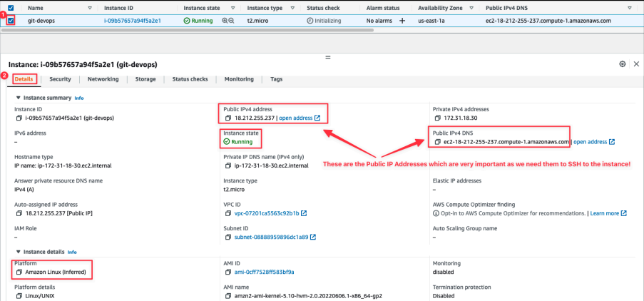Copy Private IPv4 address 172.31.18.30
This screenshot has width=644, height=301.
(437, 118)
